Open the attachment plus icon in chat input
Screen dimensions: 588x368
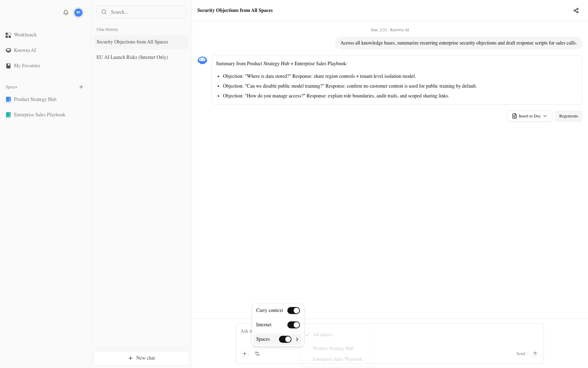click(x=245, y=354)
